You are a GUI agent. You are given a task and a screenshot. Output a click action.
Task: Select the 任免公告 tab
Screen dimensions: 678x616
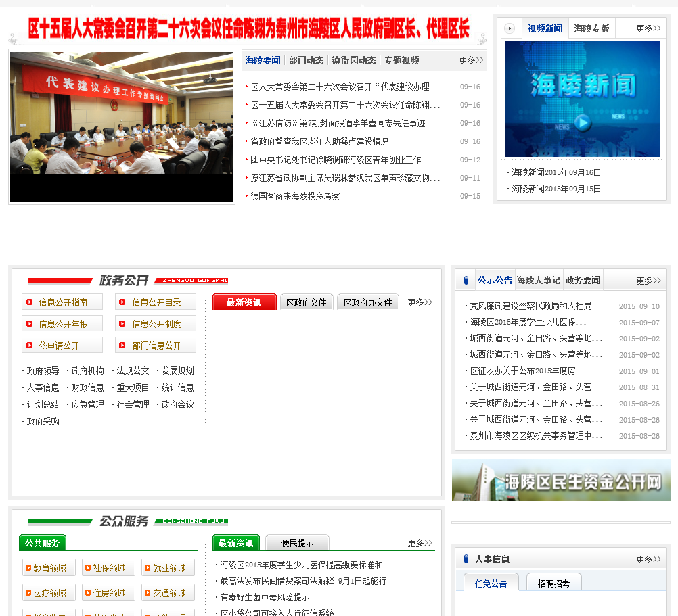click(491, 584)
